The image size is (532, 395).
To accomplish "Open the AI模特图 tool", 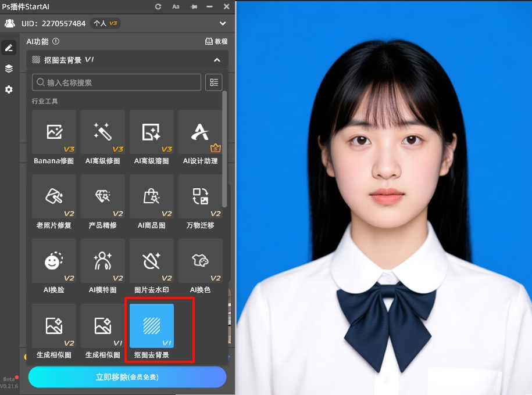I will [103, 261].
